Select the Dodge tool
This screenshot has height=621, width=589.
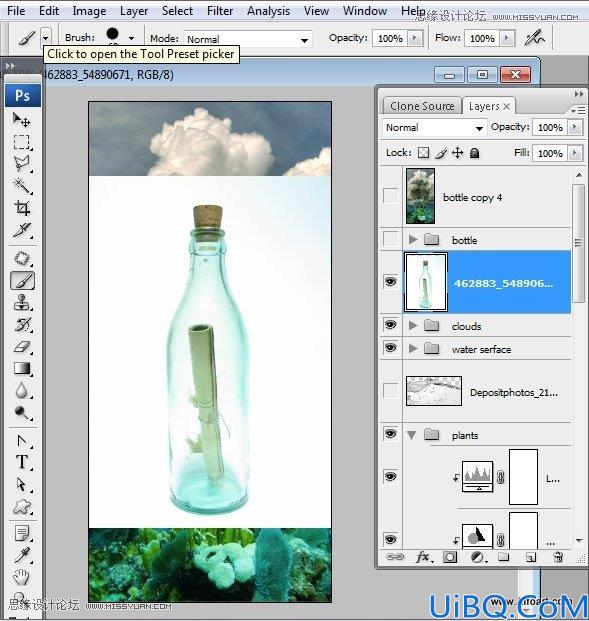tap(22, 413)
